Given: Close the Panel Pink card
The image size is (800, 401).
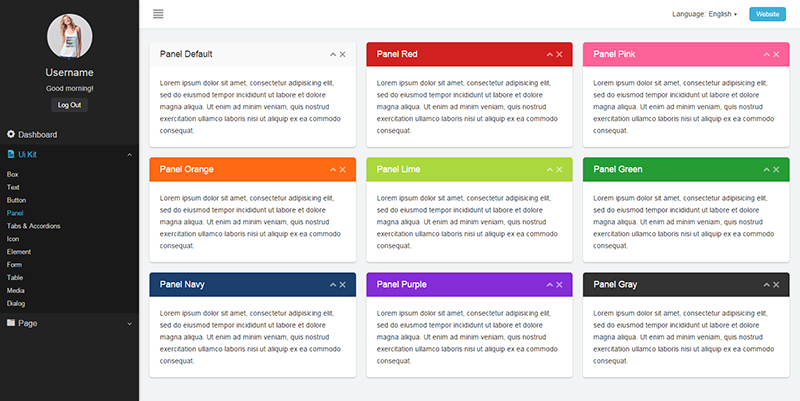Looking at the screenshot, I should tap(776, 54).
